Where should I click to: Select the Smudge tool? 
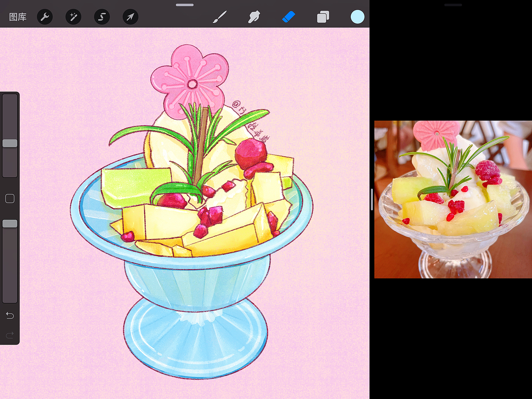254,17
